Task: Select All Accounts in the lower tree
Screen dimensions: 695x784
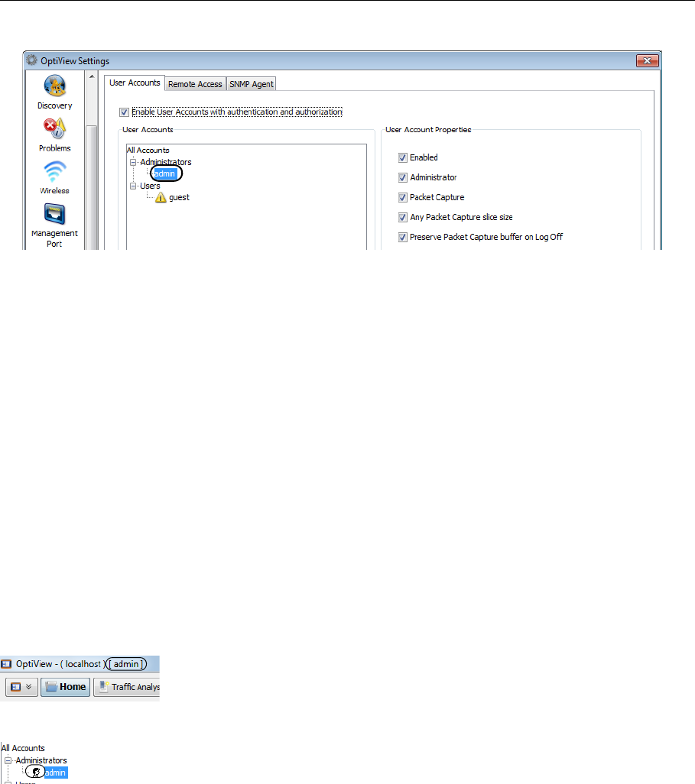Action: coord(23,749)
